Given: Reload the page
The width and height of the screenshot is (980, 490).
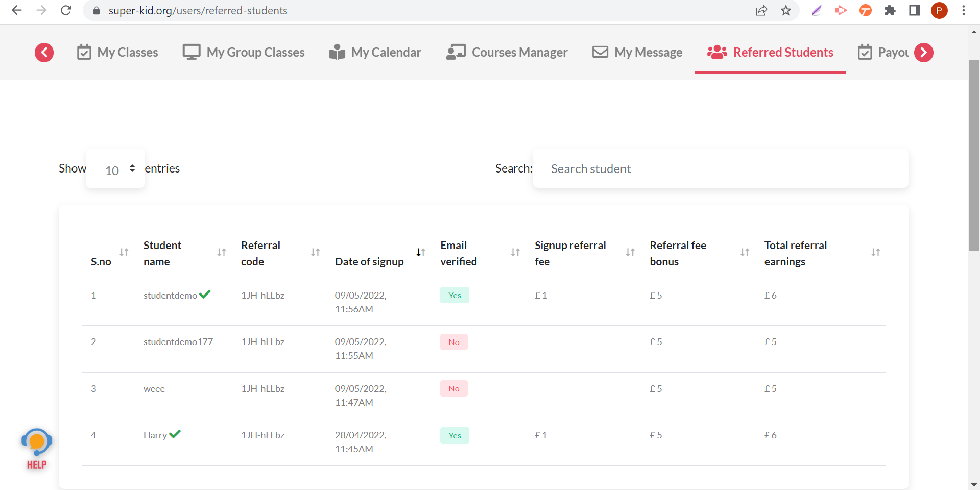Looking at the screenshot, I should click(66, 10).
